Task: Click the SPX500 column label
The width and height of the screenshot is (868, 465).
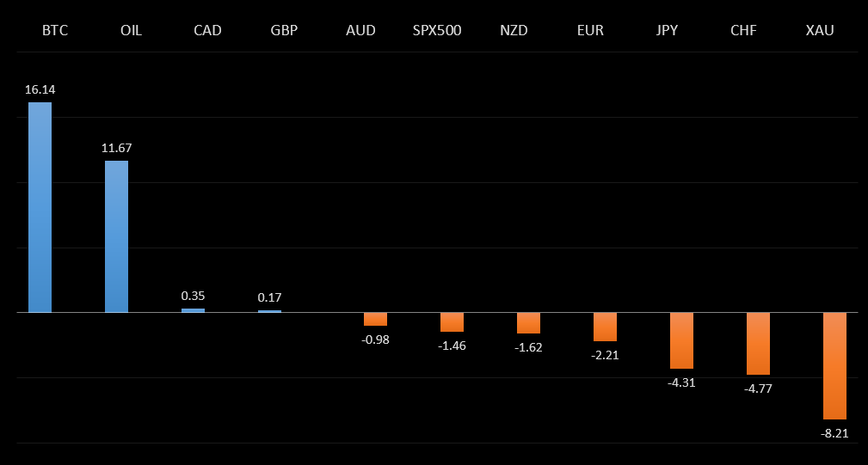Action: (437, 31)
